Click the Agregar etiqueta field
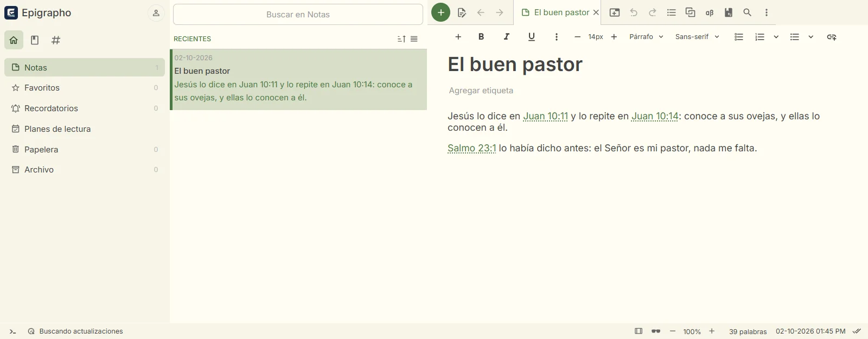Screen dimensions: 868x339 click(x=481, y=91)
